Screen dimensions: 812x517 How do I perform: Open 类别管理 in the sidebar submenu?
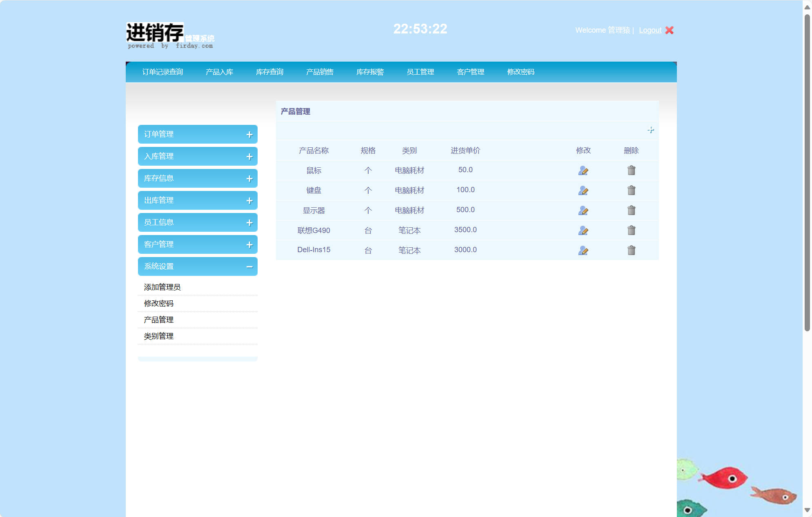point(159,336)
